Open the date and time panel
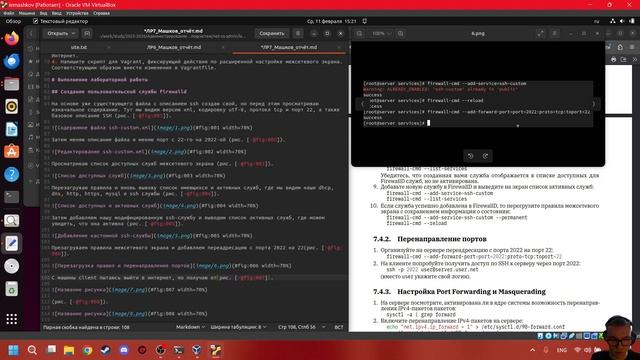640x360 pixels. (331, 21)
